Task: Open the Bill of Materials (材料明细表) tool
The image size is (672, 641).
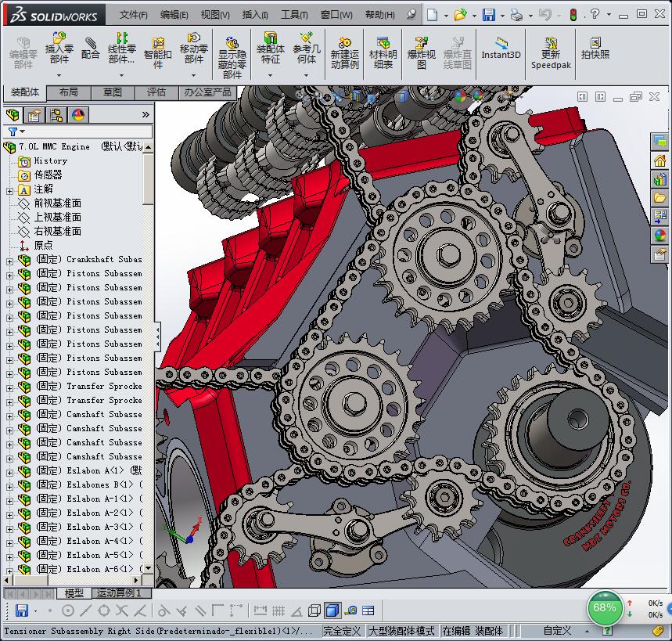Action: pos(383,50)
